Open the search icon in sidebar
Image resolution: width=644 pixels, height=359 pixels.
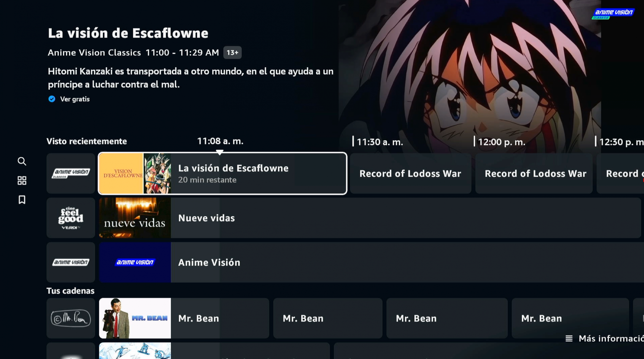coord(22,161)
